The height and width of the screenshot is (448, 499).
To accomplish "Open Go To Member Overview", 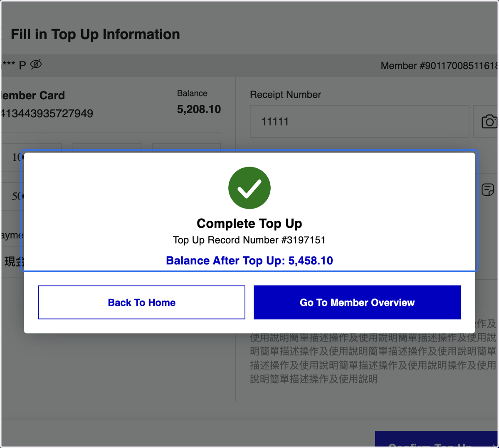I will point(357,302).
